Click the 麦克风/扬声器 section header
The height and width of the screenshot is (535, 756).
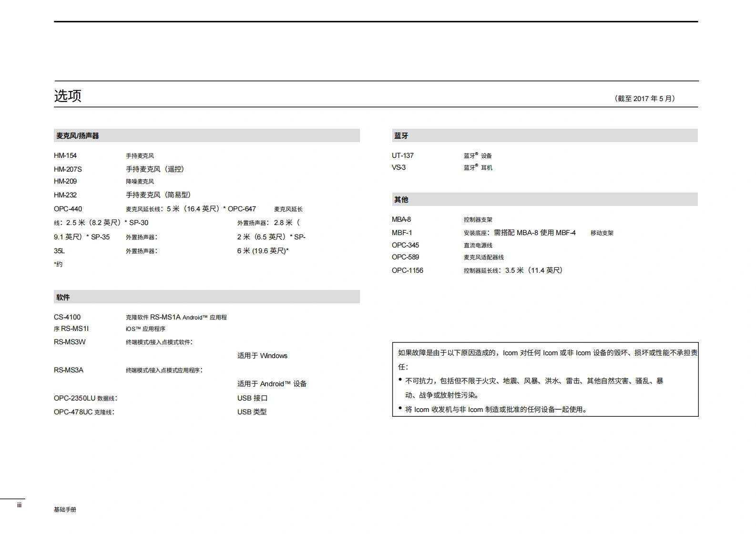click(78, 136)
